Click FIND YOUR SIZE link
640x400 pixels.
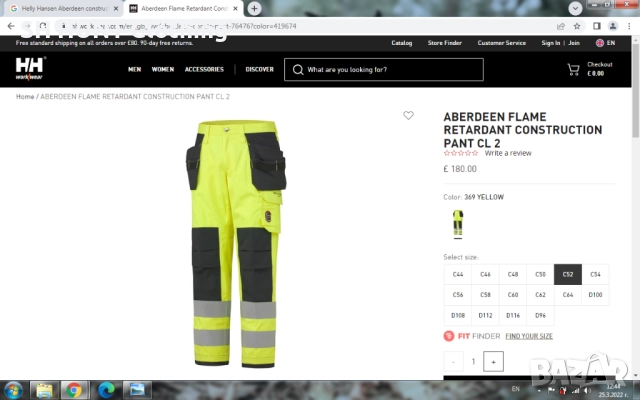coord(529,336)
